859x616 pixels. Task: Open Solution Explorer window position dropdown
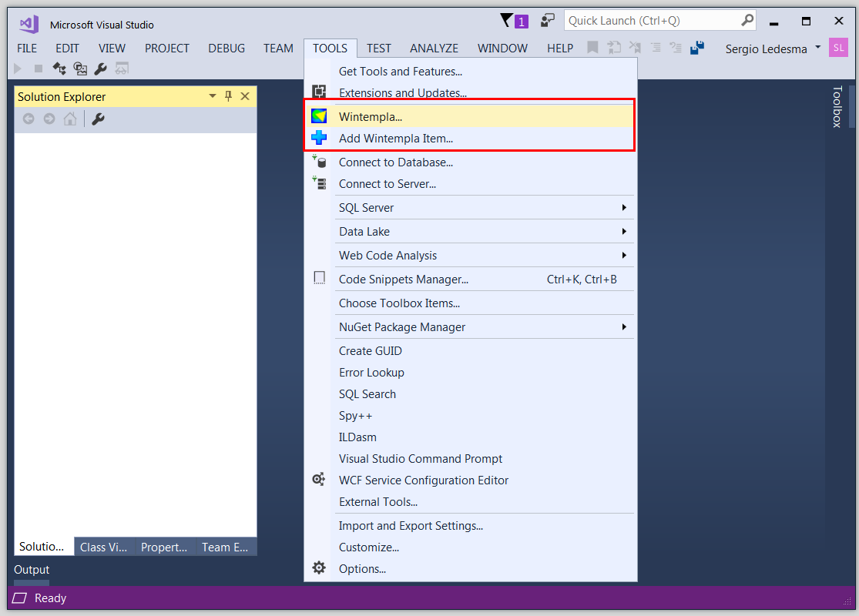(x=213, y=96)
